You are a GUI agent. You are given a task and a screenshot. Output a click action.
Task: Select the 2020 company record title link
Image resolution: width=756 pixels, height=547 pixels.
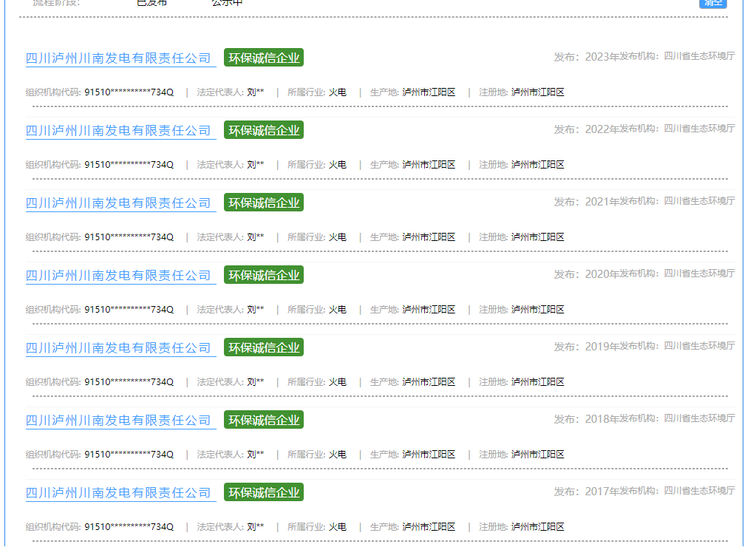click(118, 276)
